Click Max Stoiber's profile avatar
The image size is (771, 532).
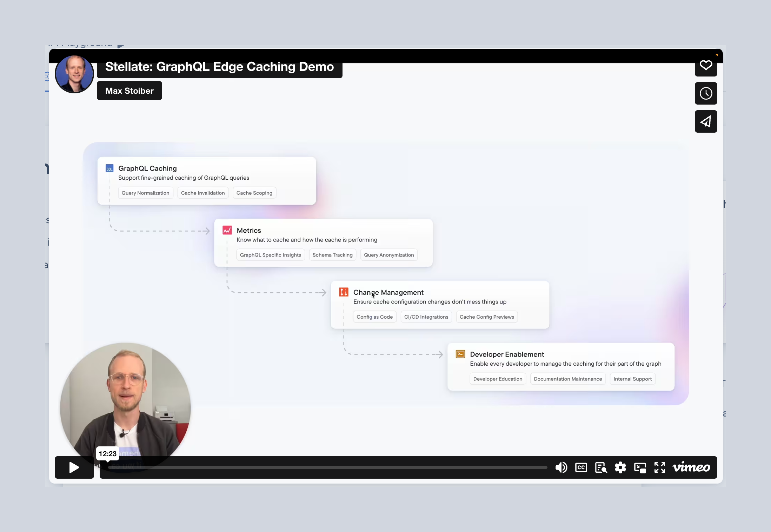pos(74,74)
